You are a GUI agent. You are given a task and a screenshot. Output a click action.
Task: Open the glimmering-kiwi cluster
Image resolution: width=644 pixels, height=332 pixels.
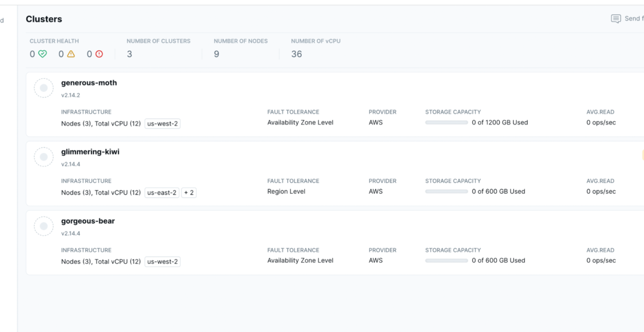point(90,152)
